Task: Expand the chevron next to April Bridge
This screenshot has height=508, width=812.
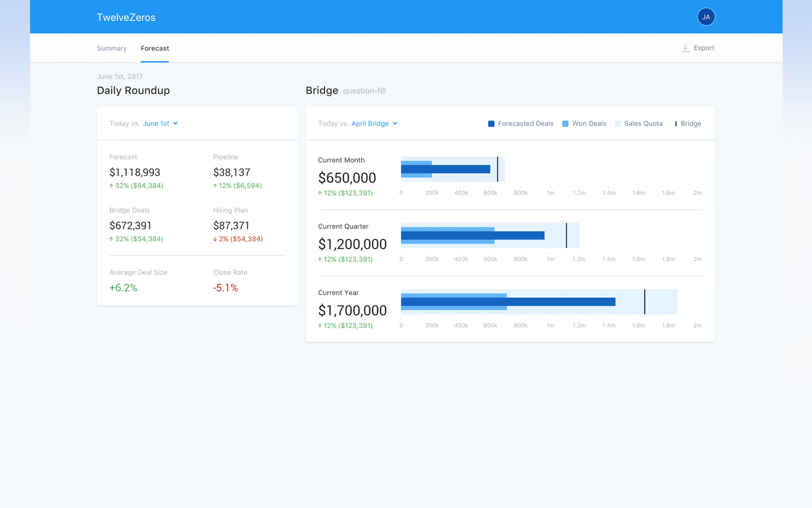Action: tap(395, 123)
